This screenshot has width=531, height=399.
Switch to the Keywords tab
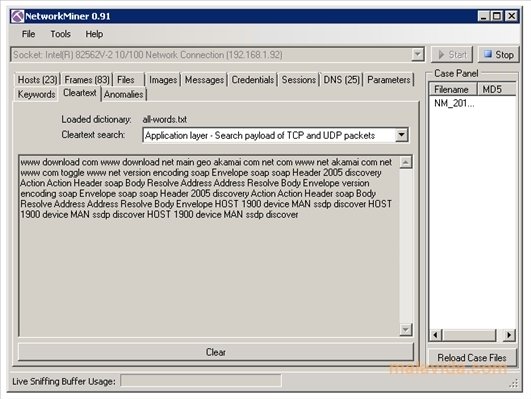coord(36,94)
